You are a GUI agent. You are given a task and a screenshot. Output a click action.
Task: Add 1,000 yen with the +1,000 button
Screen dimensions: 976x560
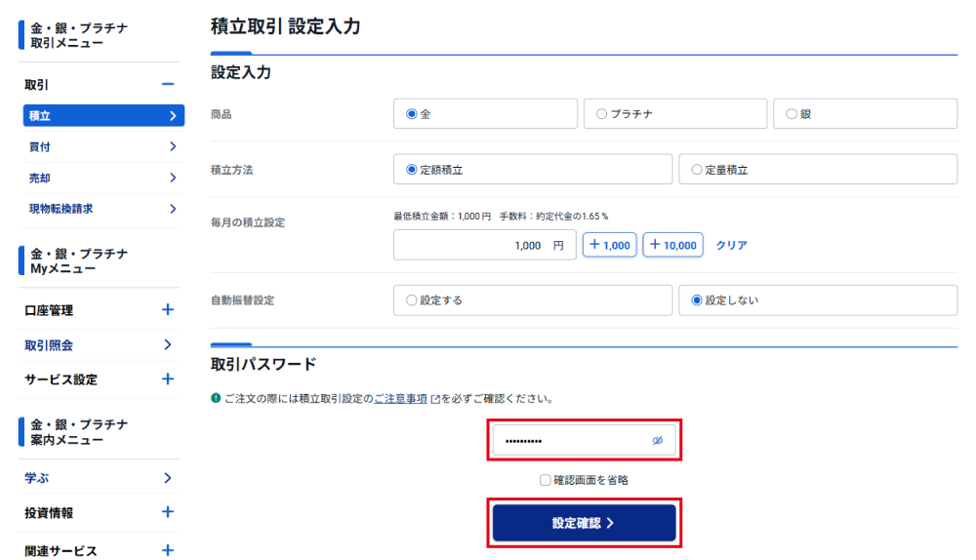(610, 246)
